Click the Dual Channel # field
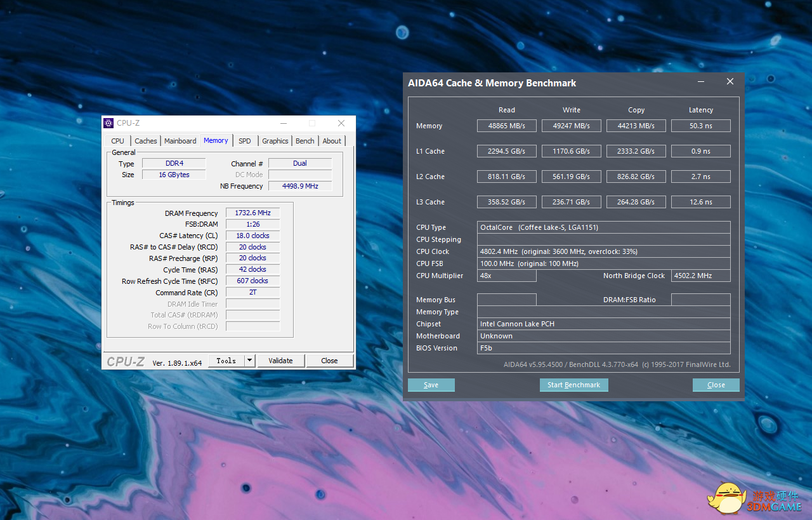Viewport: 812px width, 520px height. tap(300, 163)
